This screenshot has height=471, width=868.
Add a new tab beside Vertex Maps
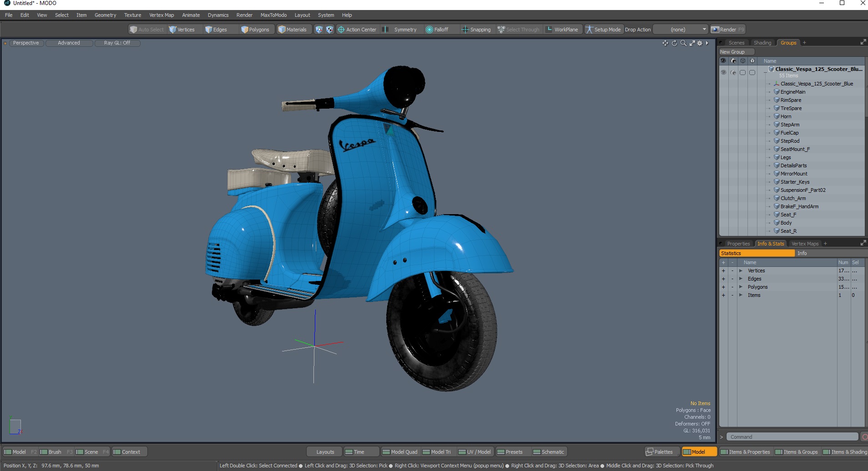tap(825, 244)
